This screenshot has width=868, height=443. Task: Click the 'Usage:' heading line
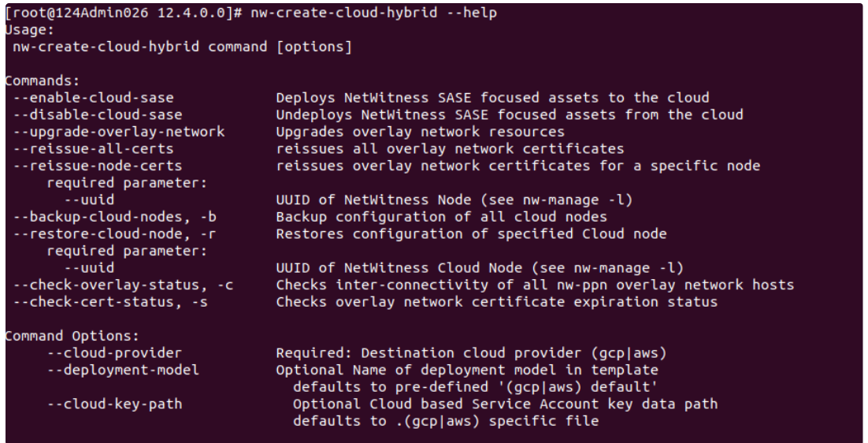(28, 30)
